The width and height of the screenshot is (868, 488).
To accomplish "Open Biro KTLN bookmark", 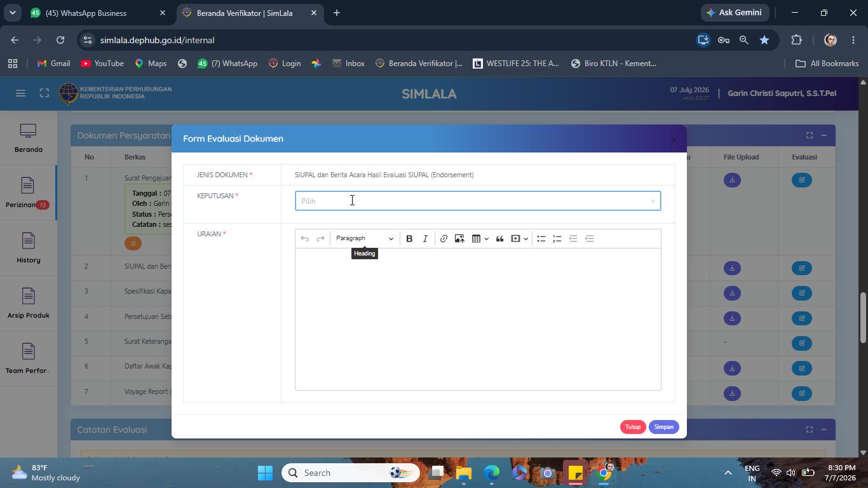I will point(613,64).
